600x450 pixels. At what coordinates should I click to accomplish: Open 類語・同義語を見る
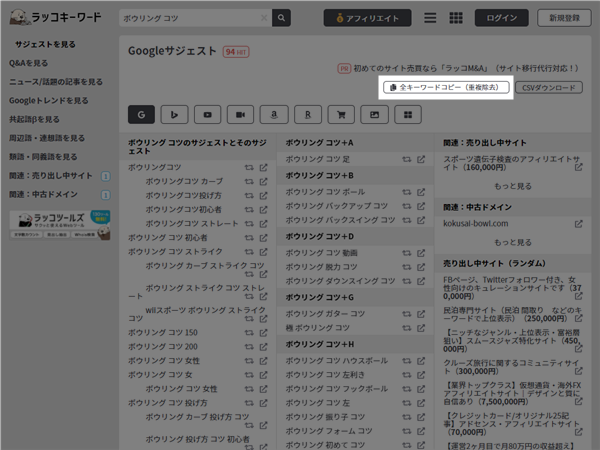(x=43, y=157)
